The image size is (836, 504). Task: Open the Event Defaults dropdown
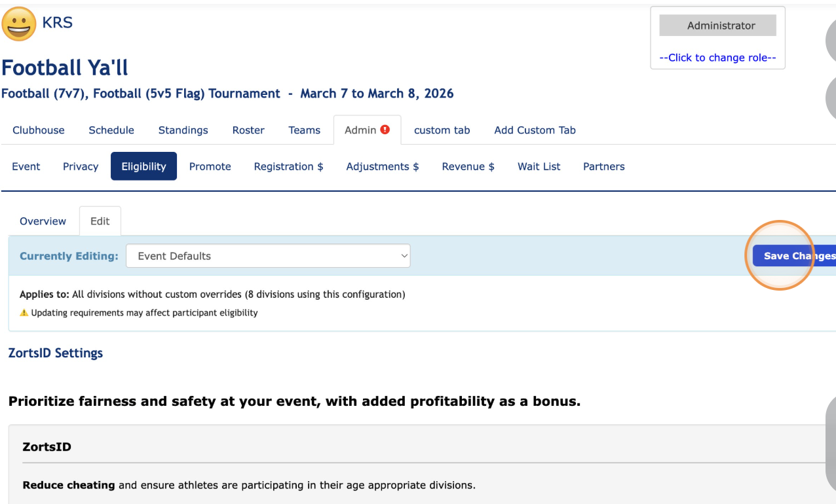click(x=267, y=256)
